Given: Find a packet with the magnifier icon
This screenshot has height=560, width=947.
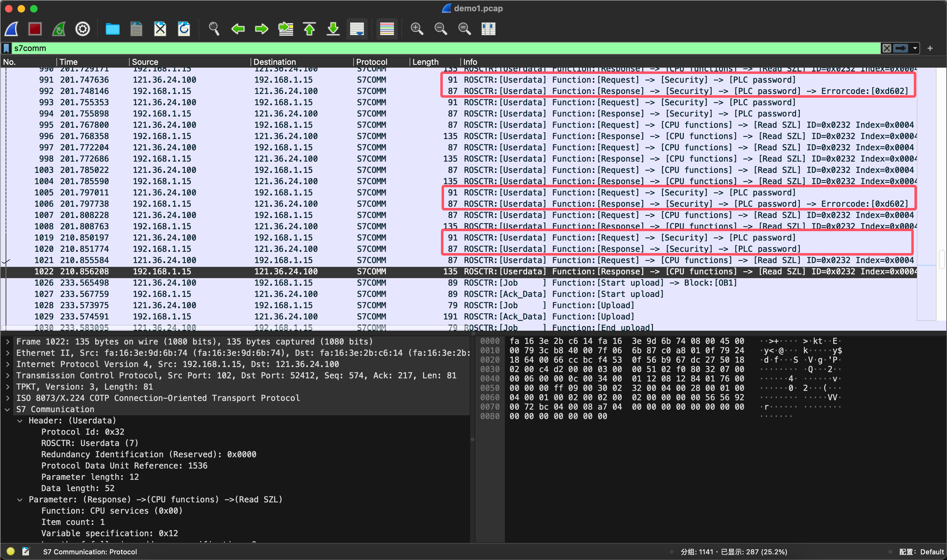Looking at the screenshot, I should coord(214,29).
